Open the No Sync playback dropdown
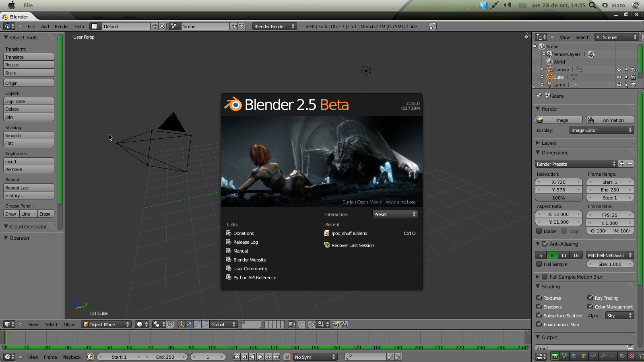644x362 pixels. click(x=315, y=357)
